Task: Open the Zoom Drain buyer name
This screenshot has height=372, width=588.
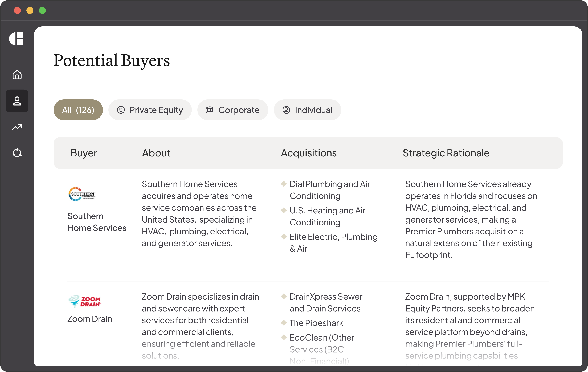Action: coord(90,319)
